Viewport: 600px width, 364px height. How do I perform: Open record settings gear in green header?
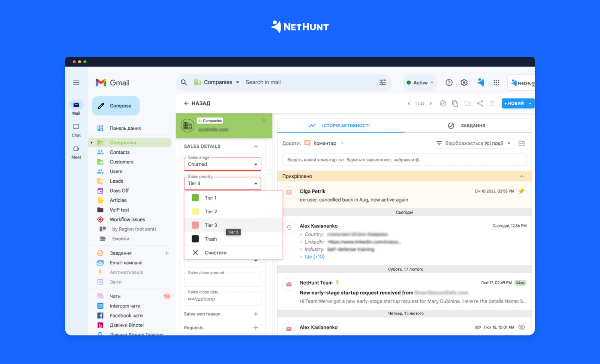[264, 121]
